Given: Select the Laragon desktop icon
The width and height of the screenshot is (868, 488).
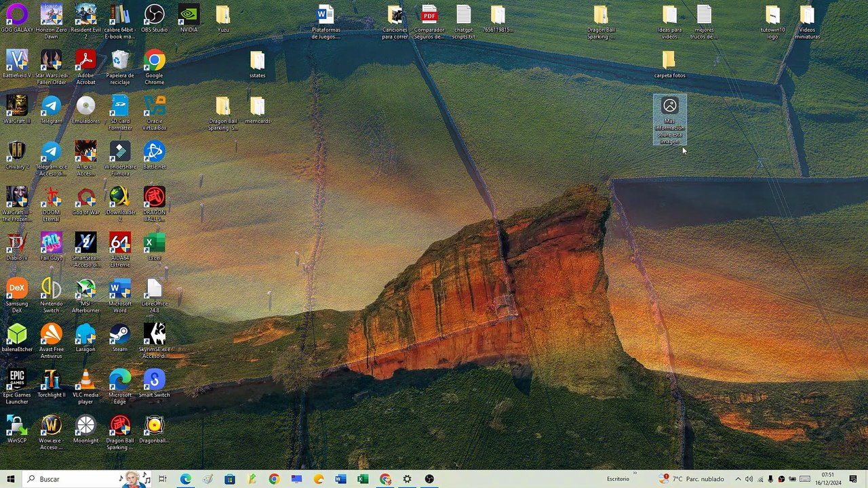Looking at the screenshot, I should click(85, 338).
